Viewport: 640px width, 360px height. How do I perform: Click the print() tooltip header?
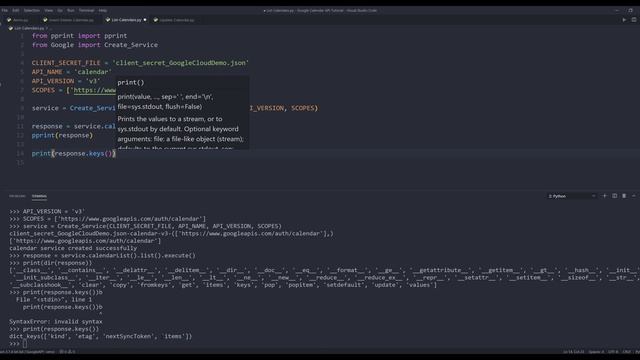131,82
